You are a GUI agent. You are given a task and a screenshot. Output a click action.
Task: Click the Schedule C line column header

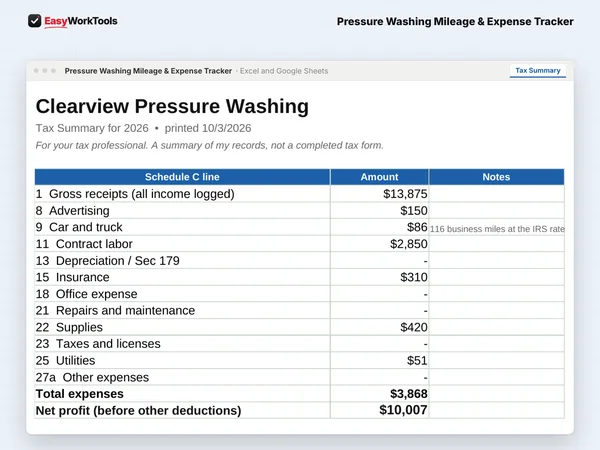click(182, 177)
